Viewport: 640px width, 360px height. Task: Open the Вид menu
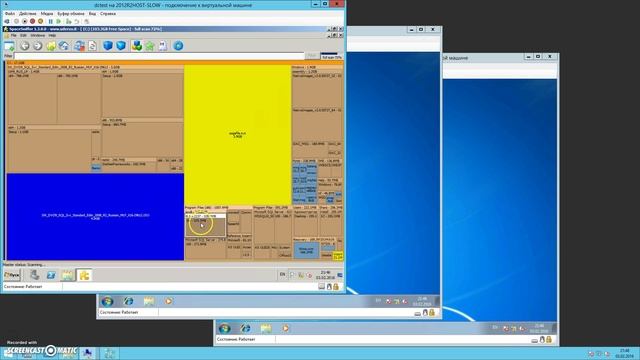92,13
